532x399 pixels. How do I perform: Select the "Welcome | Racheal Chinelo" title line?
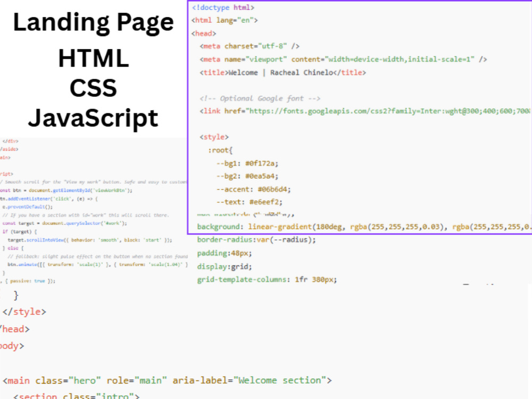tap(282, 72)
